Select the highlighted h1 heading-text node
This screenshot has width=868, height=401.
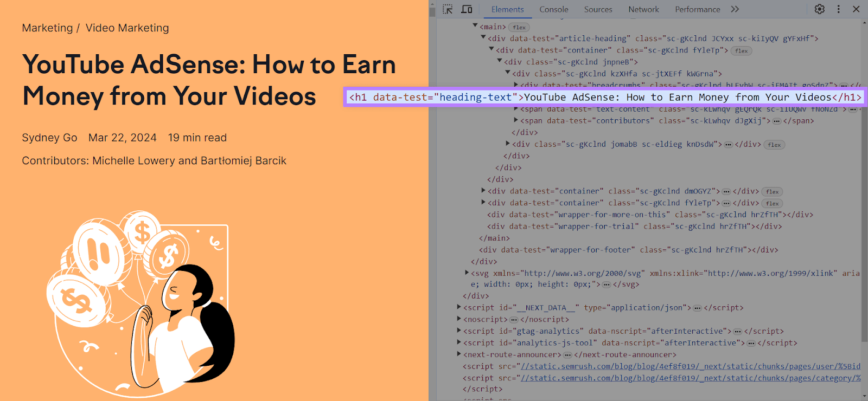click(605, 98)
